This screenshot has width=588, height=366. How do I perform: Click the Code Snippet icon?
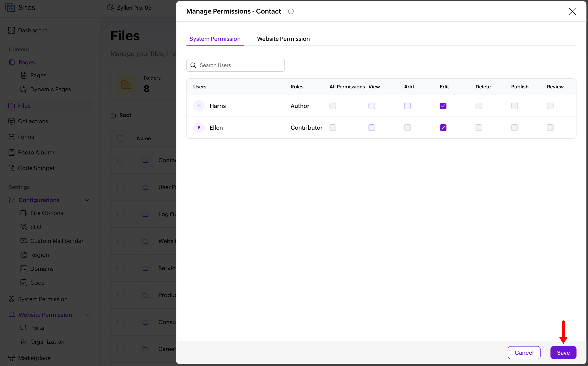11,168
